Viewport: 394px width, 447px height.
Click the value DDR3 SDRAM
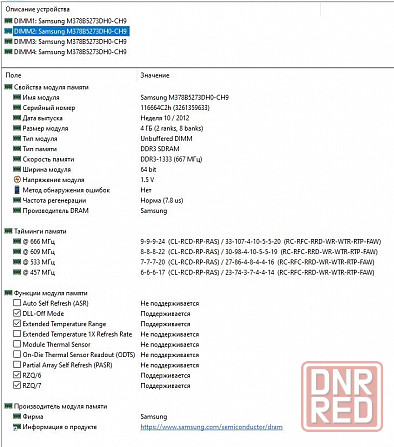click(x=160, y=149)
